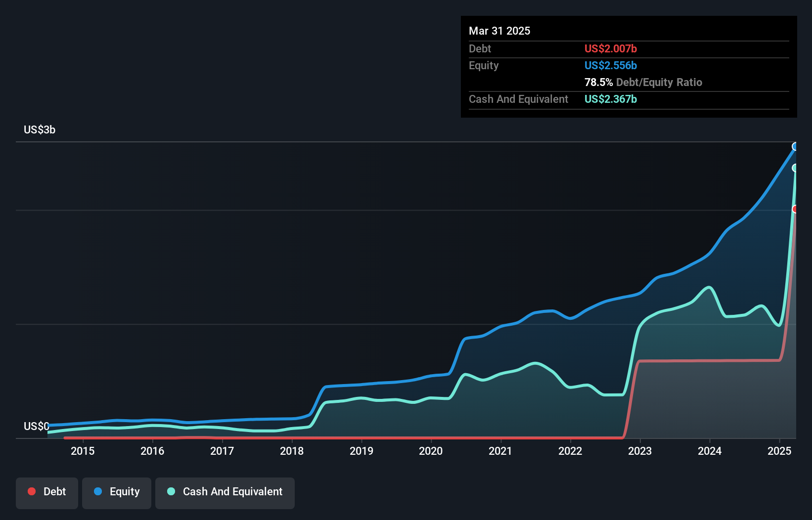
Task: Click the Cash value US$2.367b
Action: click(x=611, y=99)
